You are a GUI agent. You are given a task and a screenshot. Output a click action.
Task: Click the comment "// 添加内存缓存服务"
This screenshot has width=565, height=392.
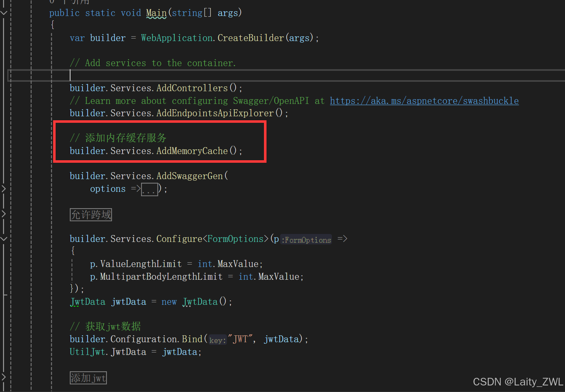(x=118, y=138)
